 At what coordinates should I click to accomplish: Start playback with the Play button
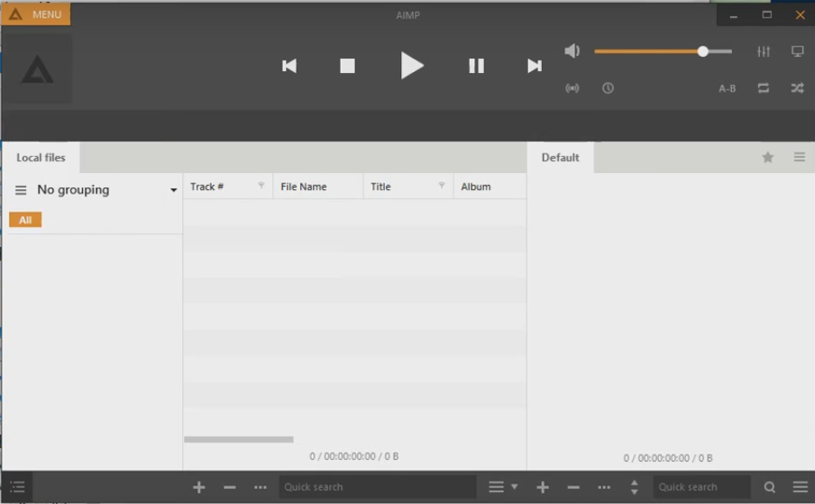[x=412, y=66]
